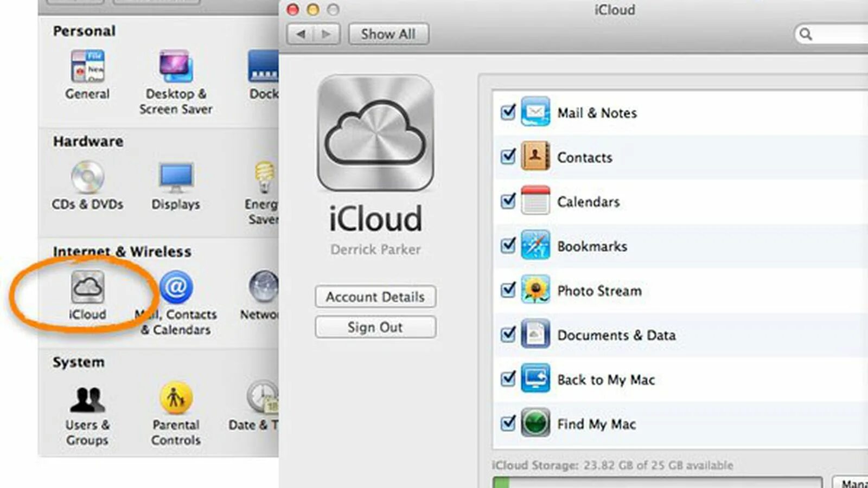This screenshot has width=868, height=488.
Task: Click the Calendars icon in service list
Action: pos(535,201)
